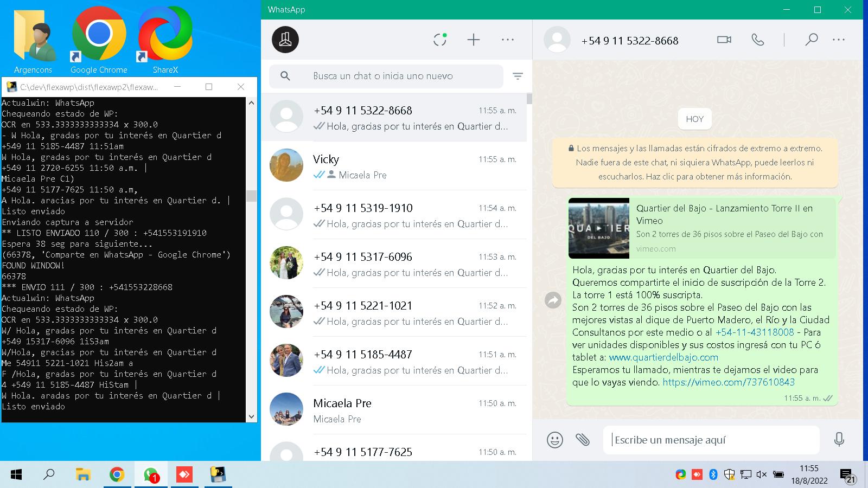Click the HOY date chip
868x488 pixels.
(x=695, y=119)
